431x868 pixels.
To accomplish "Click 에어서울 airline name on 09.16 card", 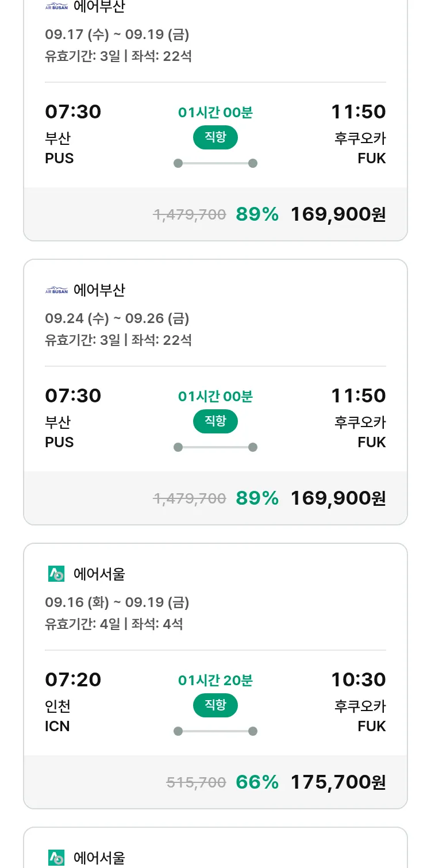I will click(x=99, y=574).
